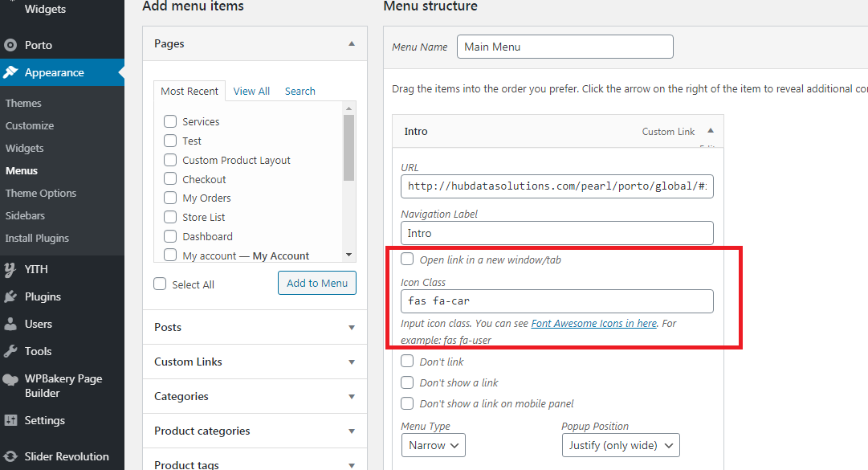Open Theme Options in Appearance submenu
Viewport: 868px width, 470px height.
[41, 193]
